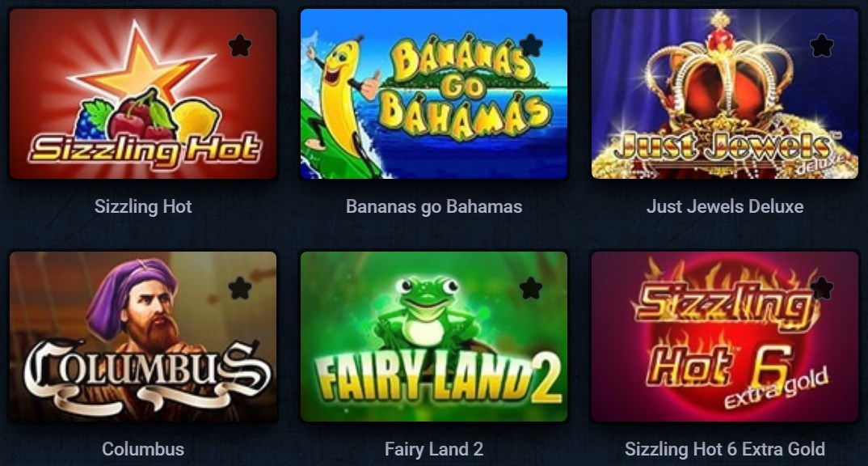This screenshot has height=466, width=868.
Task: Toggle the favorite star on Columbus
Action: [240, 288]
